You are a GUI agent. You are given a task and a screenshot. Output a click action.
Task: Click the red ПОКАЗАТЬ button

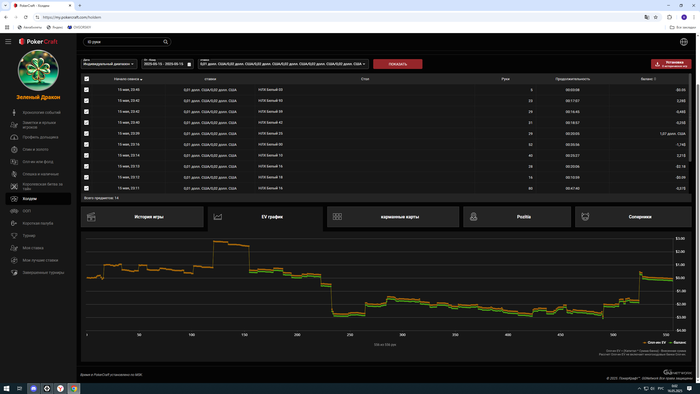398,64
